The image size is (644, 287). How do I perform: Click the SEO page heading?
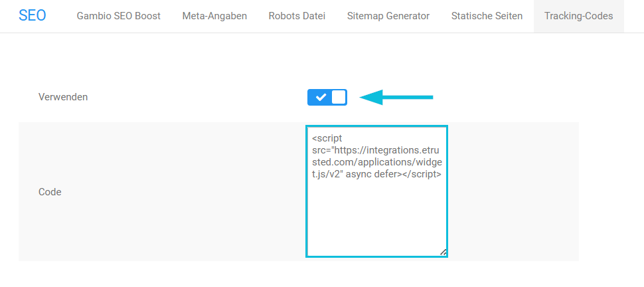[x=32, y=16]
